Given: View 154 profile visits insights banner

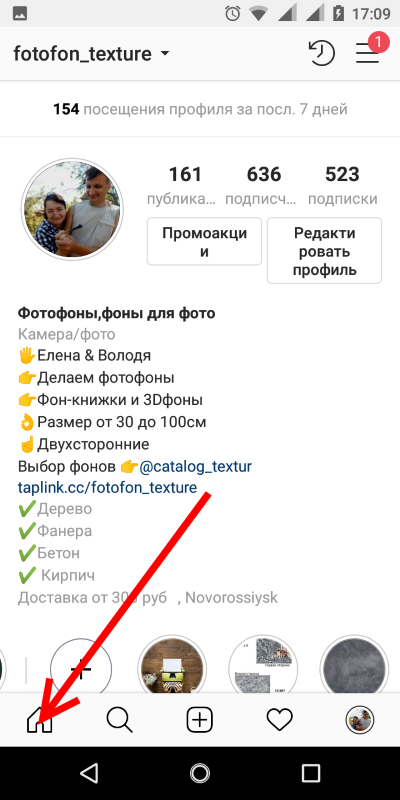Looking at the screenshot, I should [200, 109].
